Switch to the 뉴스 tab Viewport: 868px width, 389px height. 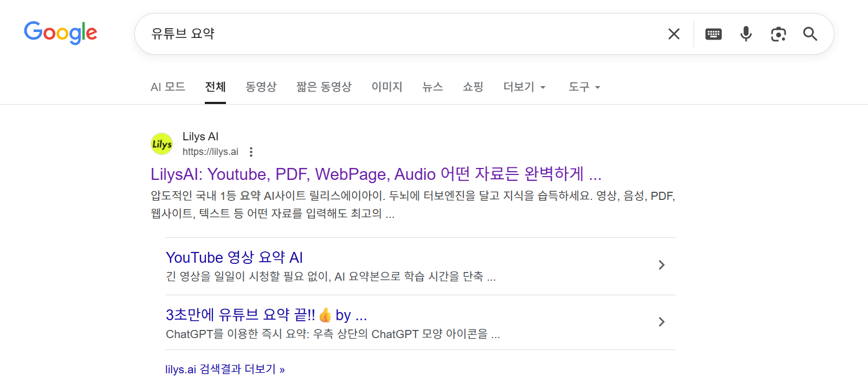[x=432, y=87]
